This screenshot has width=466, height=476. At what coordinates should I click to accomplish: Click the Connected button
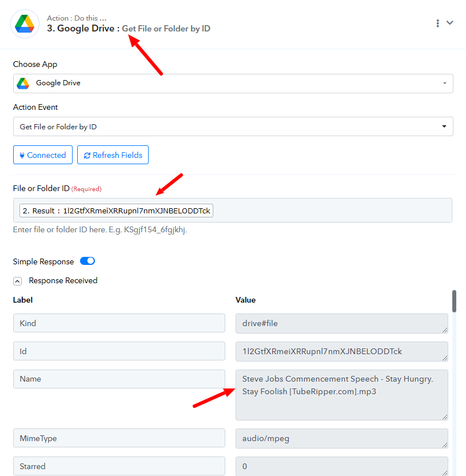tap(43, 155)
